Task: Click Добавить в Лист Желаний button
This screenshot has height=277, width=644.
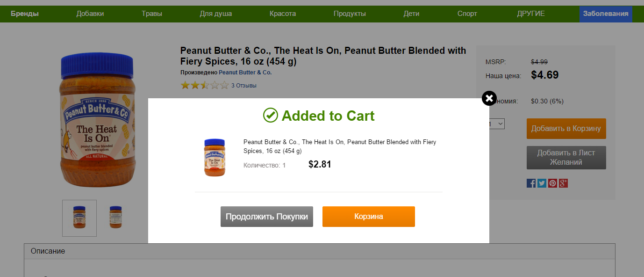Action: pyautogui.click(x=566, y=158)
